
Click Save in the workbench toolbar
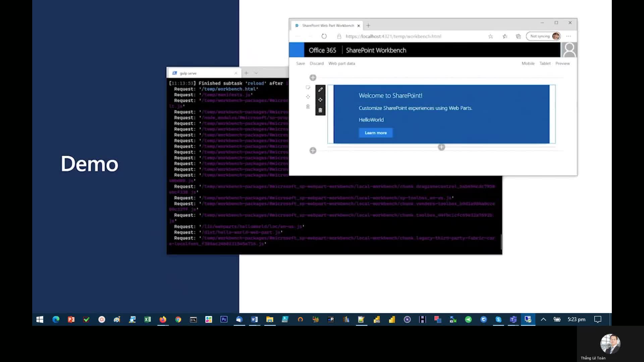pyautogui.click(x=301, y=63)
